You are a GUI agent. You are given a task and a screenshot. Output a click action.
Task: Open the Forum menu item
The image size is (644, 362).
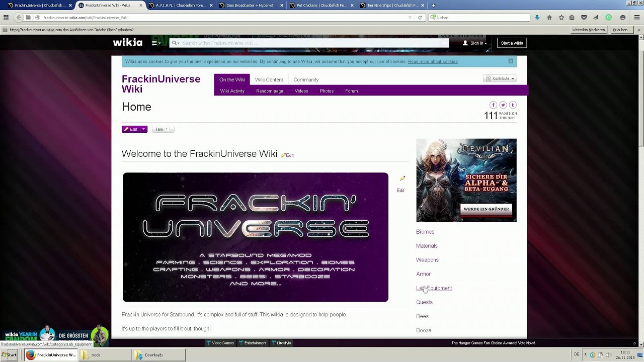click(352, 91)
